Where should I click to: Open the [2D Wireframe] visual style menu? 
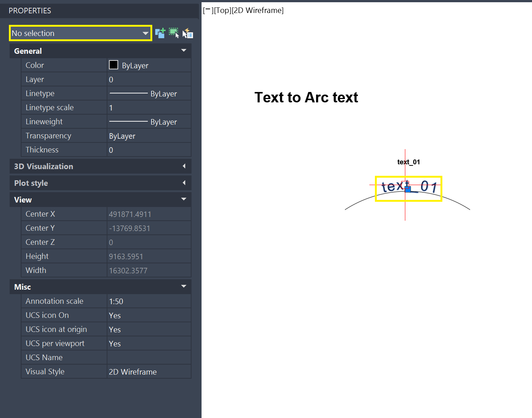click(x=257, y=10)
